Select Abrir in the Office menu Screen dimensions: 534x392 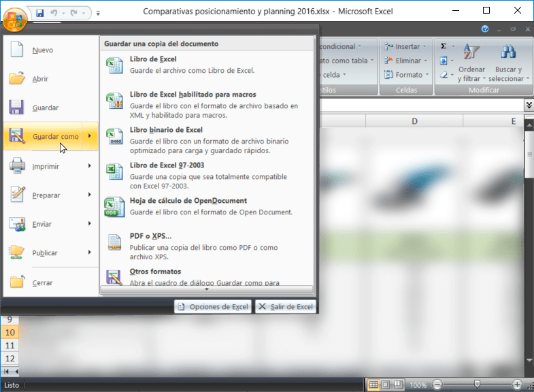click(x=50, y=79)
